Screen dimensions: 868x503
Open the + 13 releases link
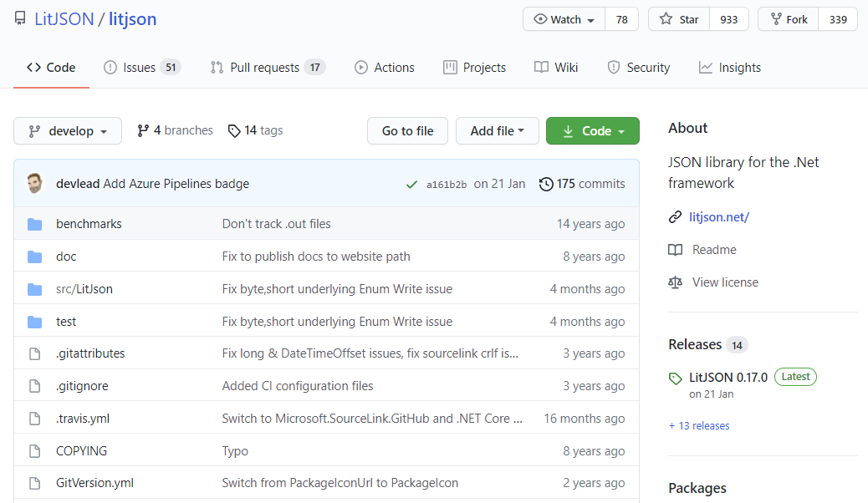[x=699, y=426]
